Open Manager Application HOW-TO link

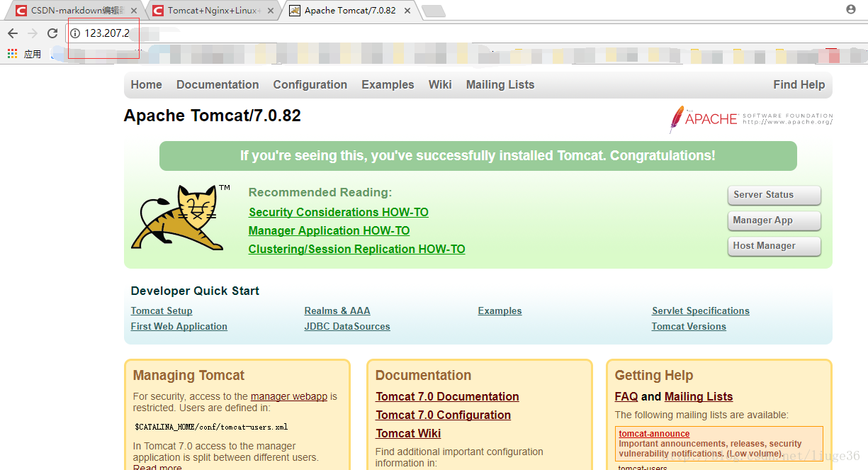click(x=329, y=230)
